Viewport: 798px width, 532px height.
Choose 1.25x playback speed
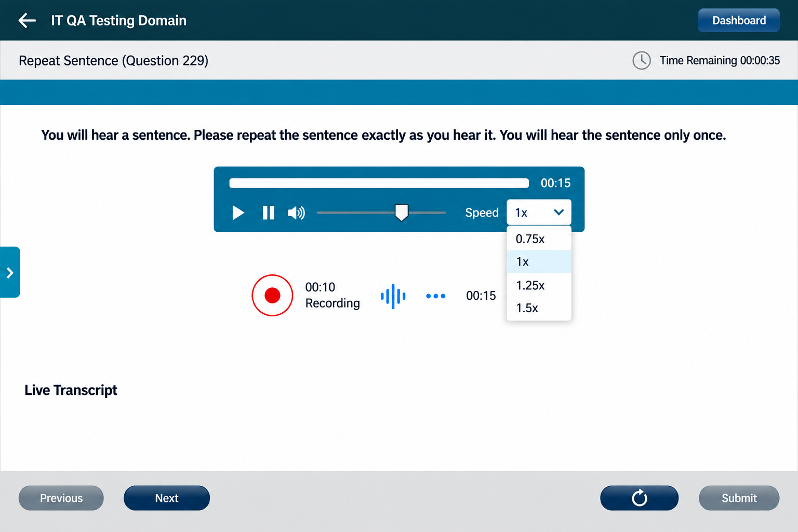click(x=539, y=285)
